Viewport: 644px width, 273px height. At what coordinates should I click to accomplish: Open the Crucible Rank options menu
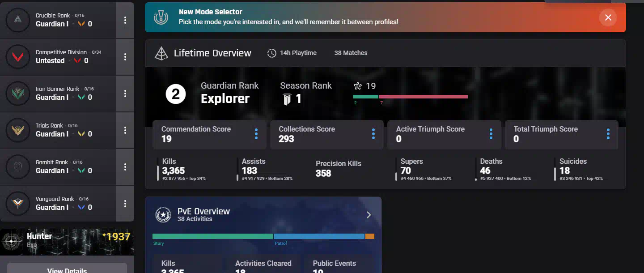tap(125, 20)
